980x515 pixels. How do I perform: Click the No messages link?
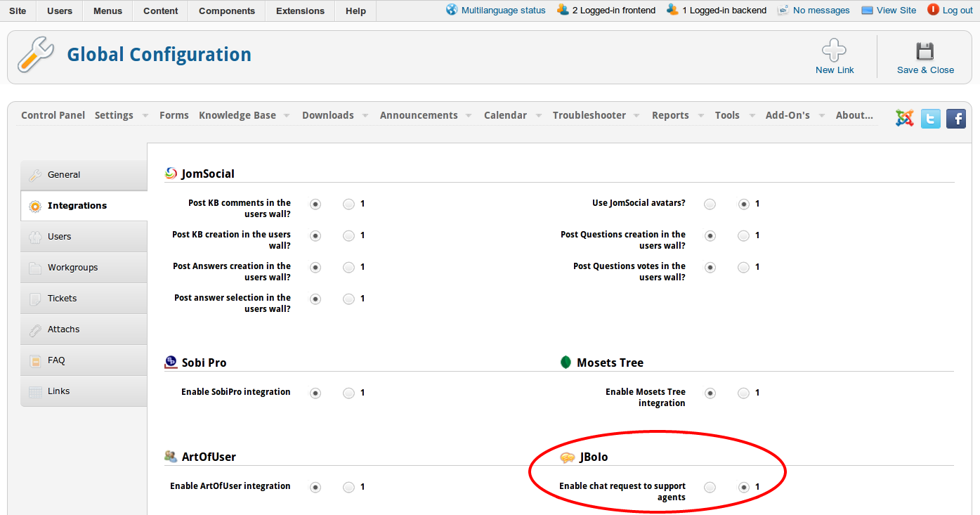(821, 10)
